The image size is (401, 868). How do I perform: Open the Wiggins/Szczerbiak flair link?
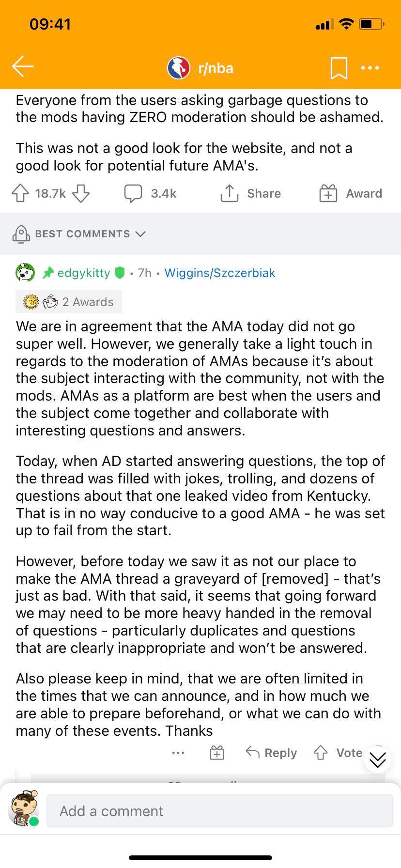[220, 273]
